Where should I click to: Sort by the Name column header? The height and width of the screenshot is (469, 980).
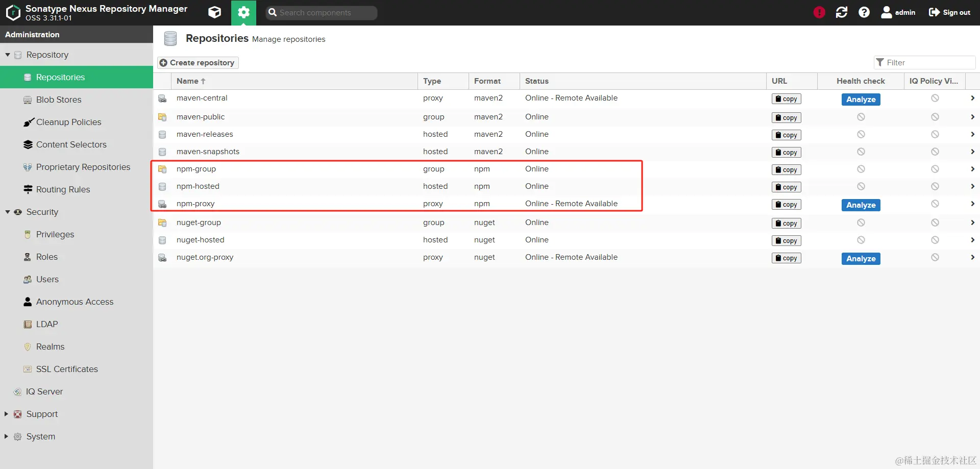pyautogui.click(x=295, y=81)
